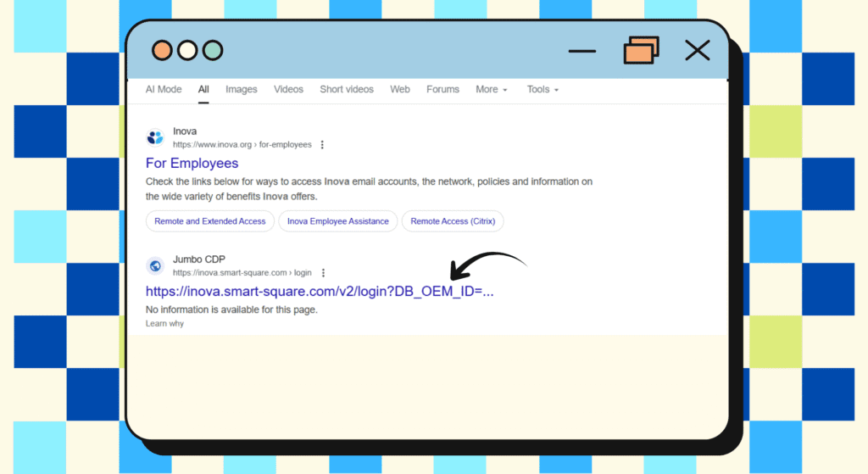Image resolution: width=868 pixels, height=474 pixels.
Task: Switch to the Forums tab
Action: click(442, 89)
